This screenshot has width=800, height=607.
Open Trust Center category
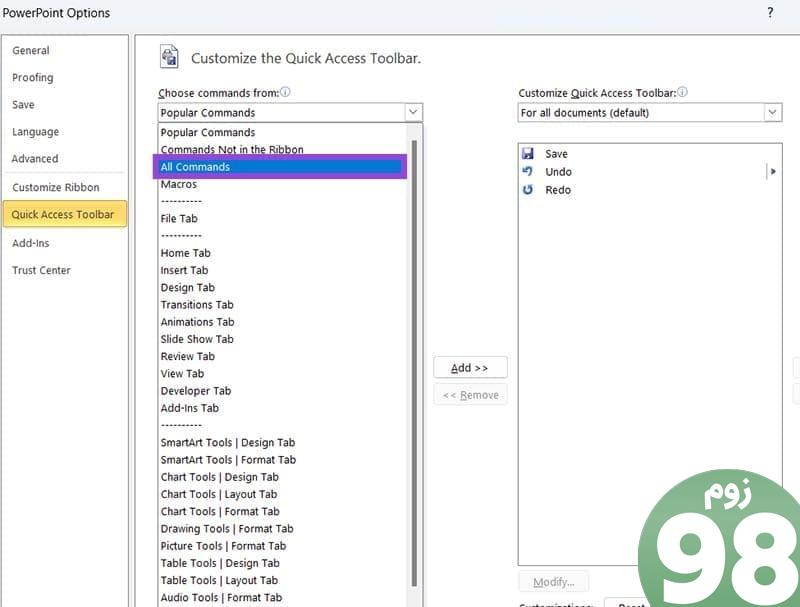coord(64,270)
